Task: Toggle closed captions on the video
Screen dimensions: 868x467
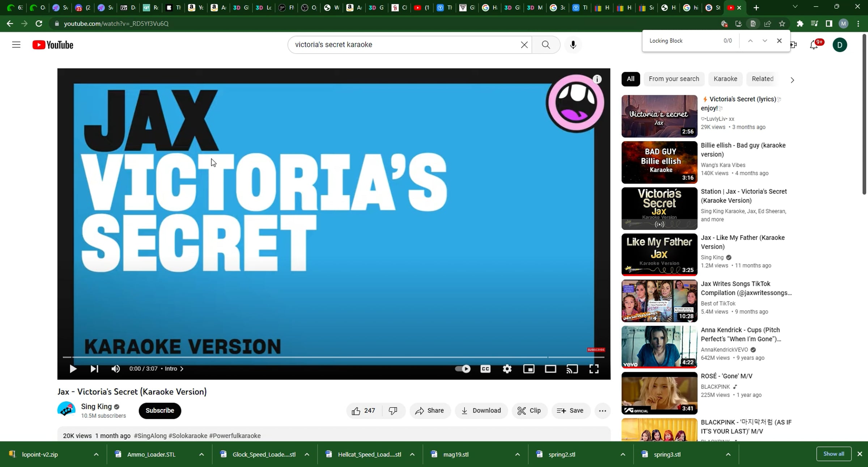Action: point(485,369)
